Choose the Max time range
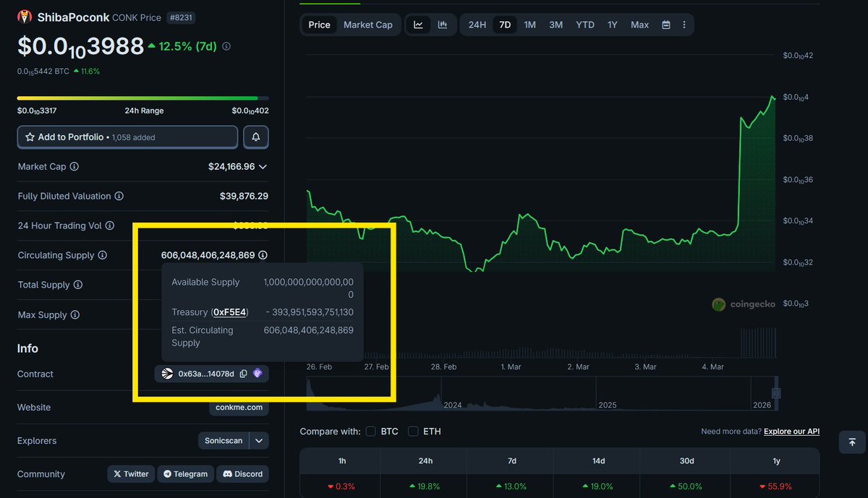The height and width of the screenshot is (498, 868). [x=639, y=25]
